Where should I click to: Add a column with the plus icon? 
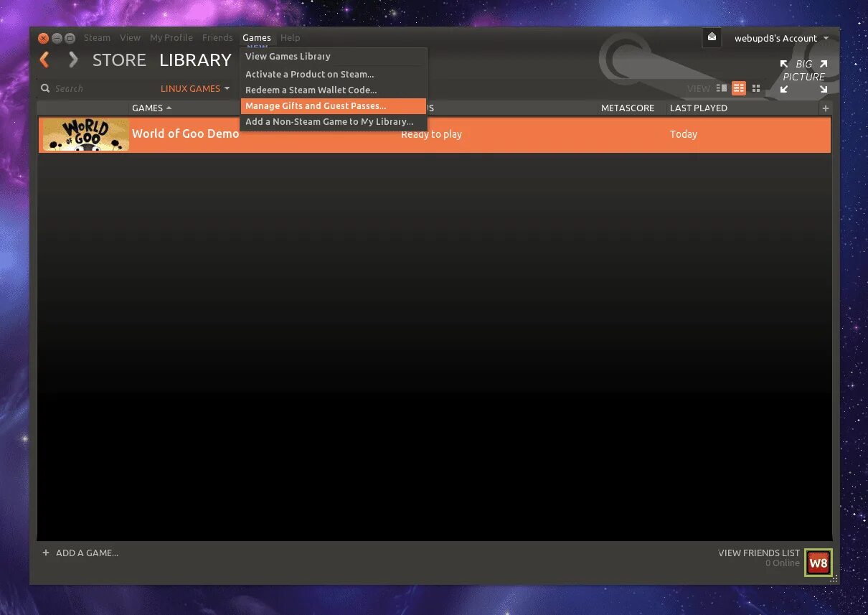[825, 108]
